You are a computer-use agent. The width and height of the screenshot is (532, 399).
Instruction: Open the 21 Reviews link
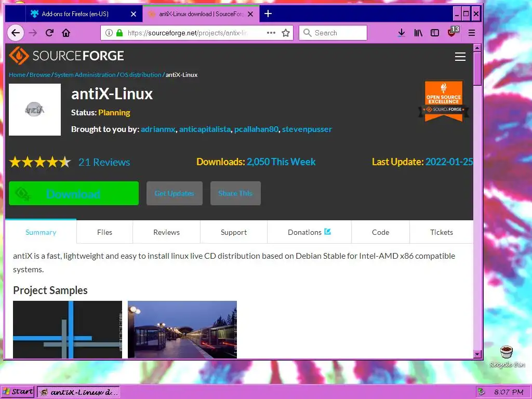pyautogui.click(x=104, y=162)
